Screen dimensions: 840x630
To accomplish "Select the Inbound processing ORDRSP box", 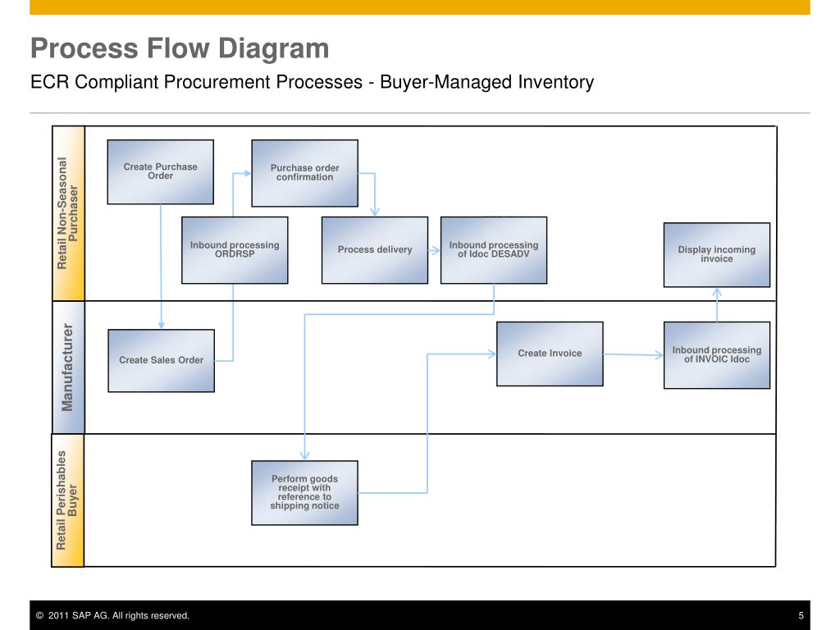I will pyautogui.click(x=235, y=250).
